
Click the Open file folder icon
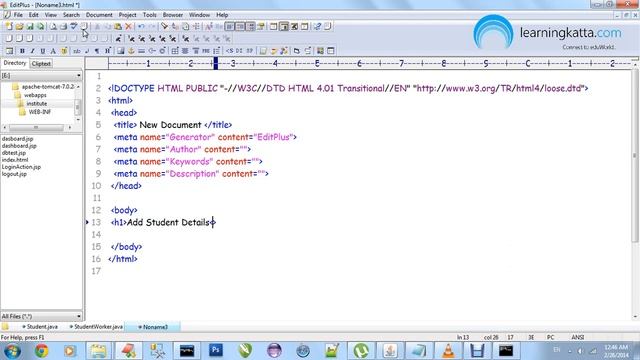pyautogui.click(x=19, y=27)
